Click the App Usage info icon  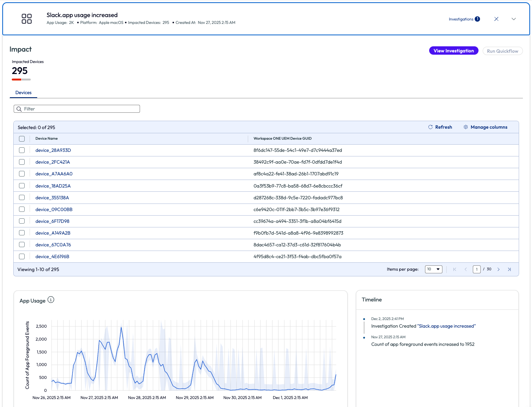click(x=51, y=300)
